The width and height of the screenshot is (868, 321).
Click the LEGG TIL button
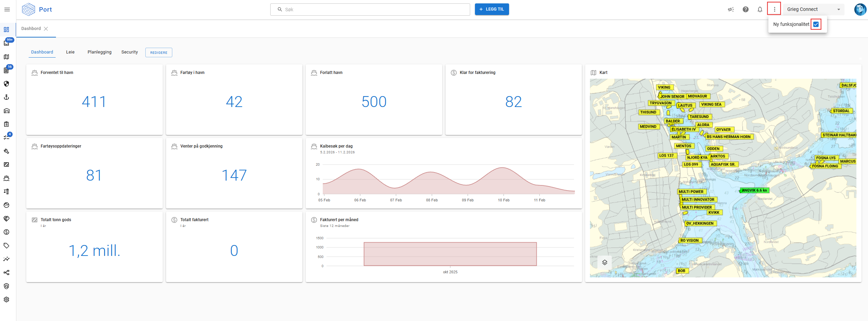click(x=492, y=9)
